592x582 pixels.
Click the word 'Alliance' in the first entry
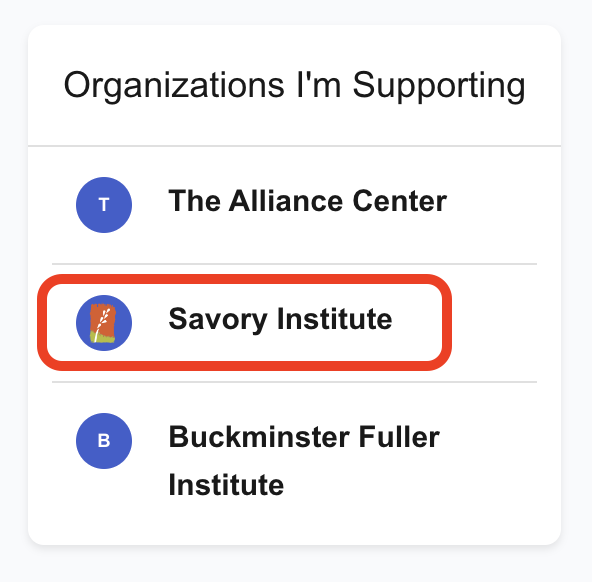click(x=286, y=201)
